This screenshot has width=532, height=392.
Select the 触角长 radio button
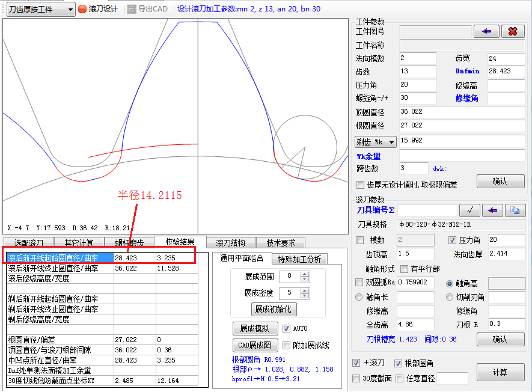point(359,298)
